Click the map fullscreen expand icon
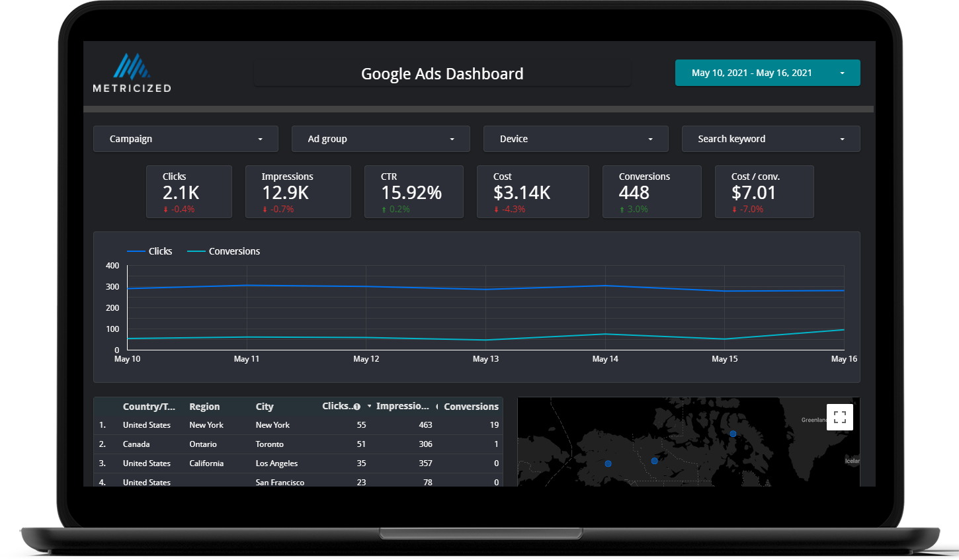Screen dimensions: 959x560 [x=840, y=417]
